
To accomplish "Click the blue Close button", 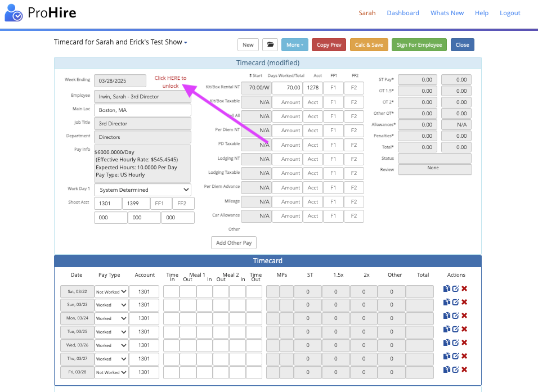I will click(462, 44).
